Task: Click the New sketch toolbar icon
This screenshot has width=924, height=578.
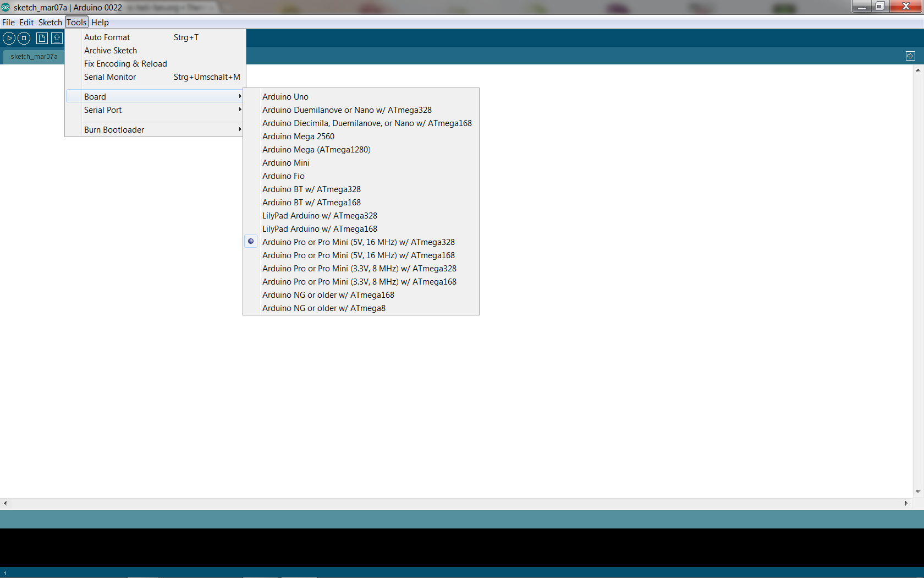Action: click(x=42, y=39)
